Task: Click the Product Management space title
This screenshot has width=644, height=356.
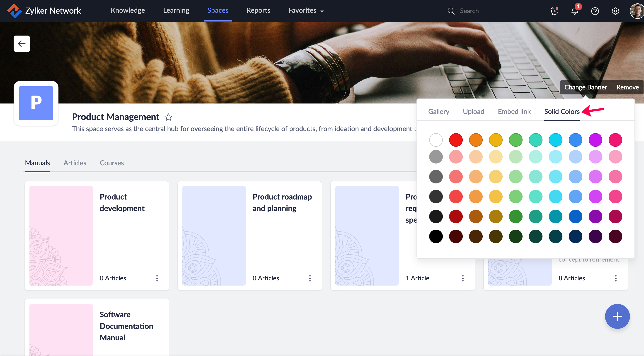Action: 116,117
